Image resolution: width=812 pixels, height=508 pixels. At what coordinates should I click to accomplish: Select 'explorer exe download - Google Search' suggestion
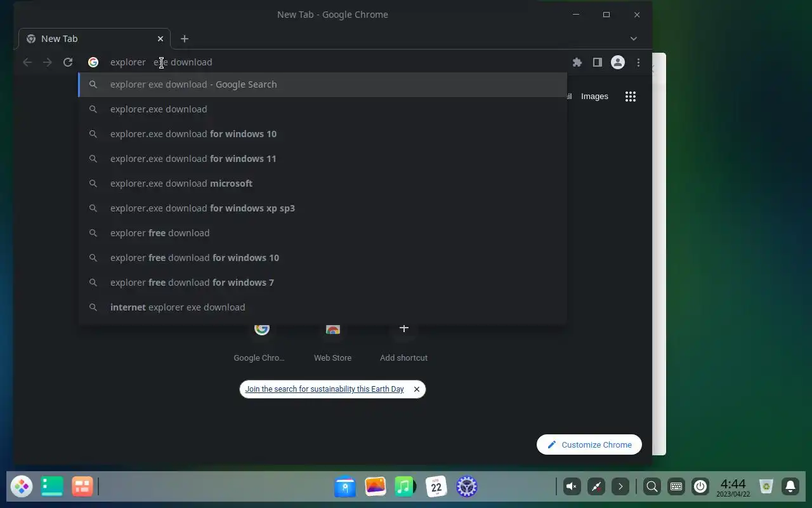tap(322, 84)
